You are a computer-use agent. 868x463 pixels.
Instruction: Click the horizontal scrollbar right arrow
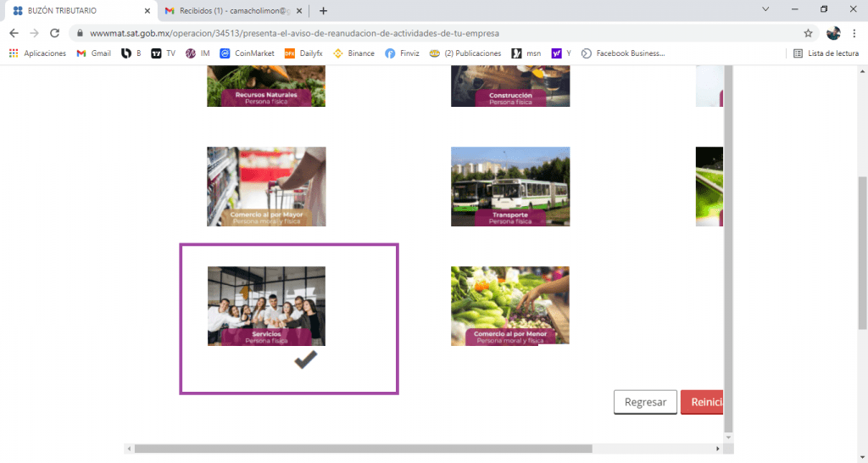(717, 449)
